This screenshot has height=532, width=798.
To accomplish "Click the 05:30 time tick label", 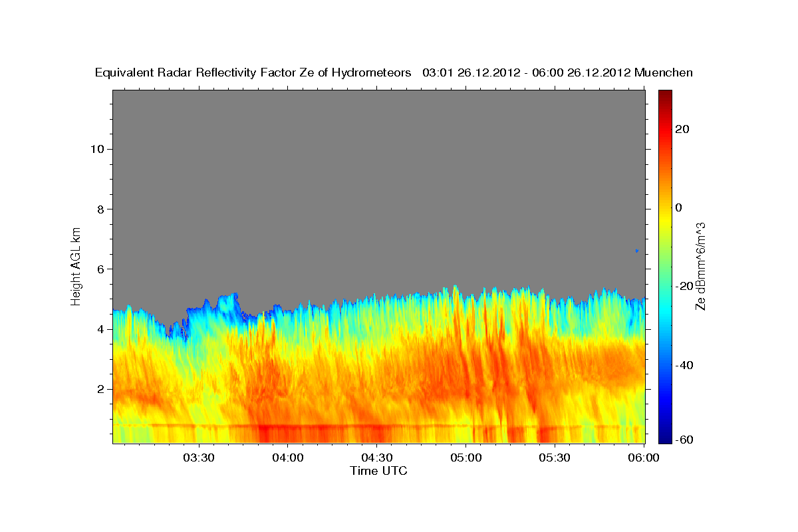I will 555,458.
